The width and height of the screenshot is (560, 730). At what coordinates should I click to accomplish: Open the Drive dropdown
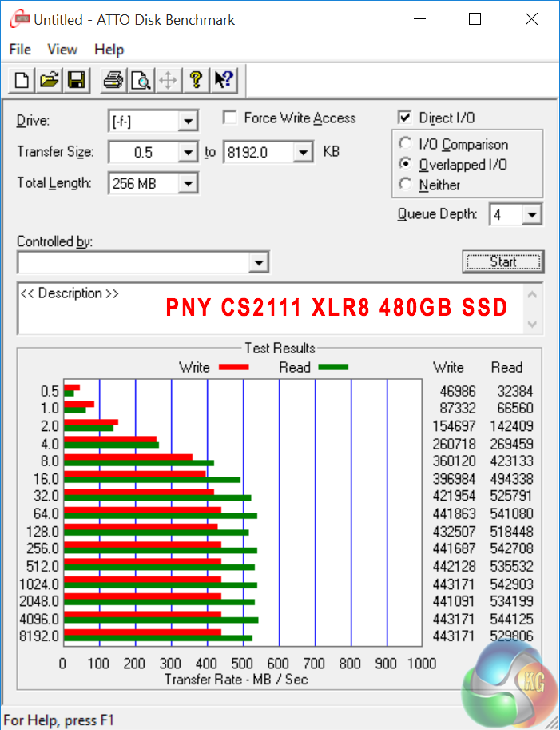[188, 122]
